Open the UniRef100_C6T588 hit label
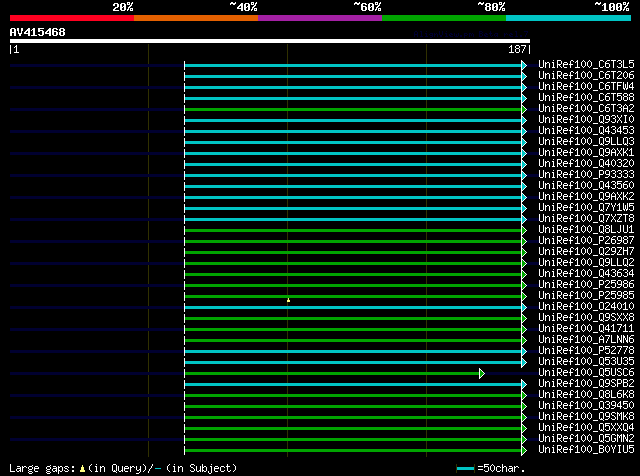The height and width of the screenshot is (476, 640). pyautogui.click(x=586, y=98)
